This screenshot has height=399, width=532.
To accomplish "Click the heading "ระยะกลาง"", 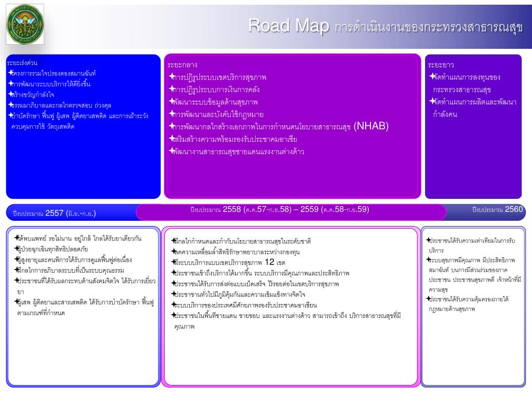I will point(182,65).
